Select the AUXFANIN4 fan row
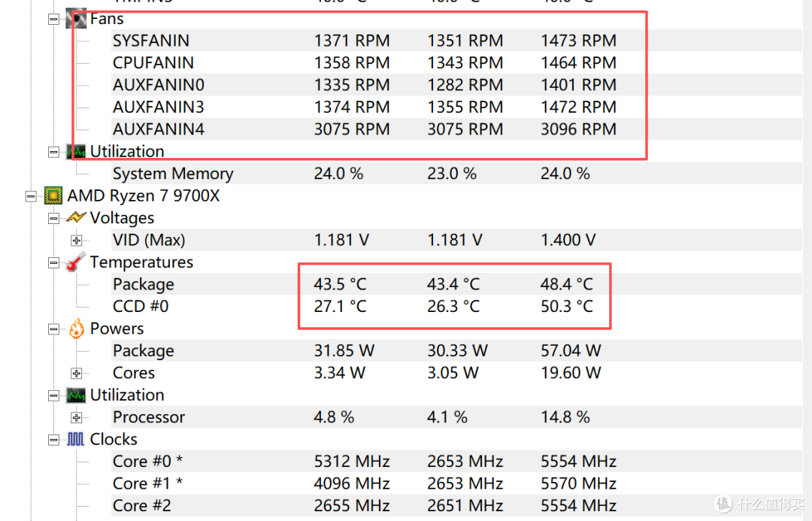 456,129
